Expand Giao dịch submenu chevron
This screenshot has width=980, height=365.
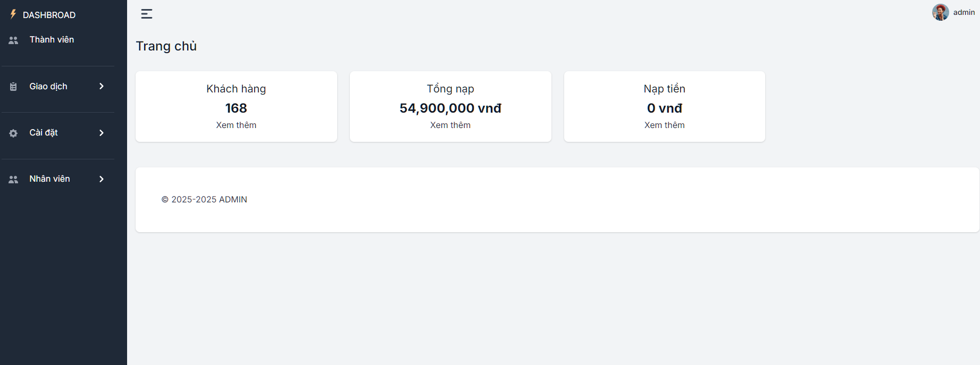(x=102, y=86)
